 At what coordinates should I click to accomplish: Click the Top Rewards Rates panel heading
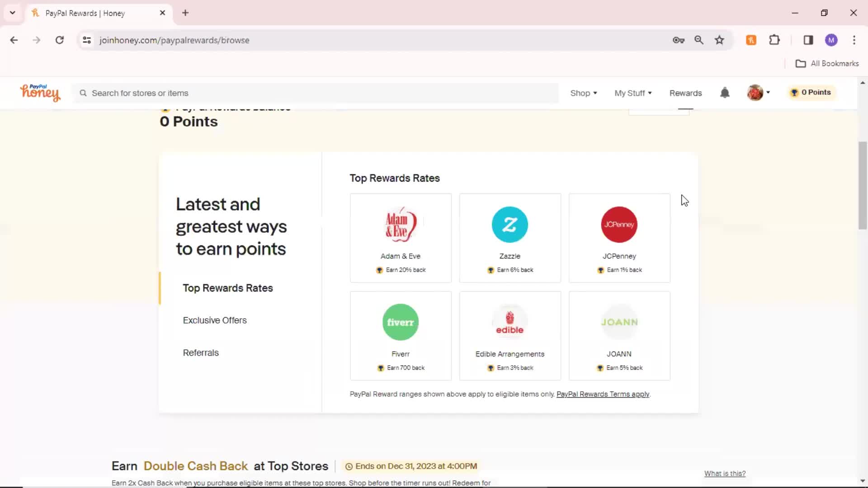pyautogui.click(x=395, y=178)
